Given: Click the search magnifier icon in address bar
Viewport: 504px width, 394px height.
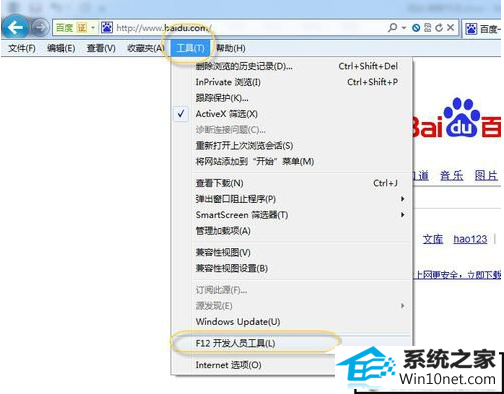Looking at the screenshot, I should click(393, 28).
